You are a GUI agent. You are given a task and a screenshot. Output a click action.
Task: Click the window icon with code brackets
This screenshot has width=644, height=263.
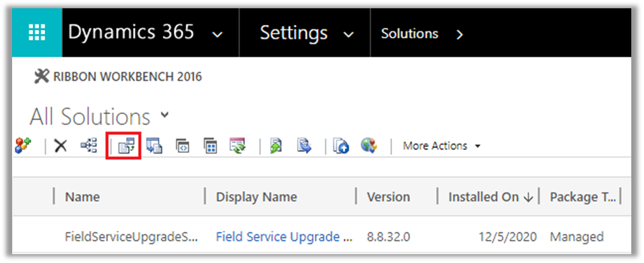tap(183, 146)
